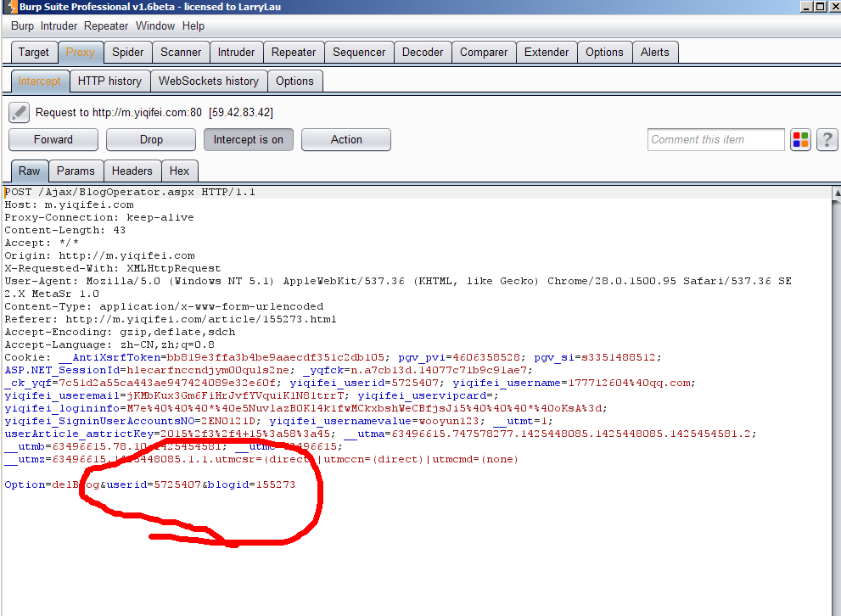Click the Referer header line
Screen dimensions: 841x616
[171, 319]
